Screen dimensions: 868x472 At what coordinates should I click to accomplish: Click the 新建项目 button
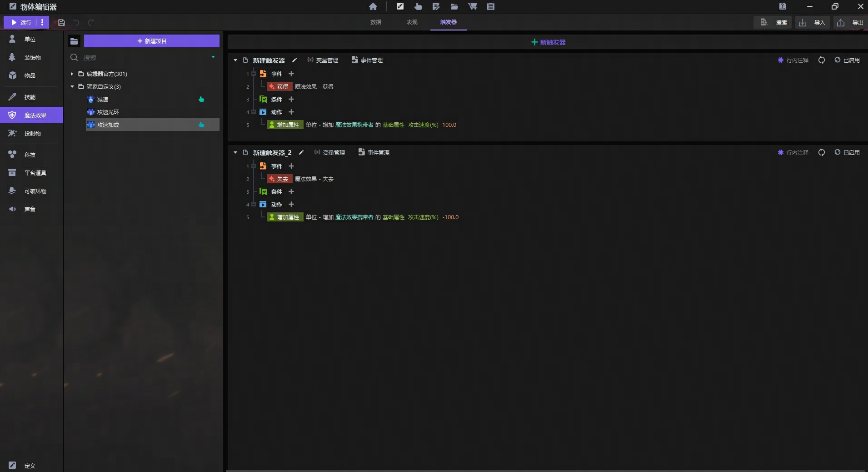(x=152, y=41)
